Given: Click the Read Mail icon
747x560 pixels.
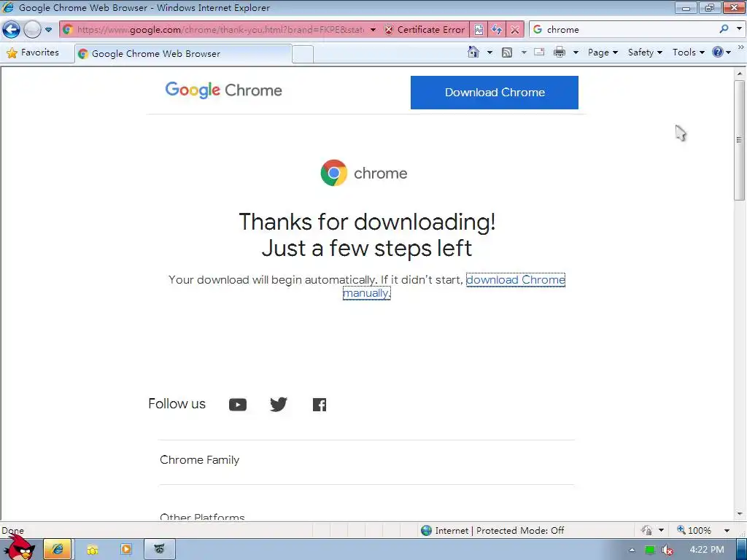Looking at the screenshot, I should pos(539,52).
